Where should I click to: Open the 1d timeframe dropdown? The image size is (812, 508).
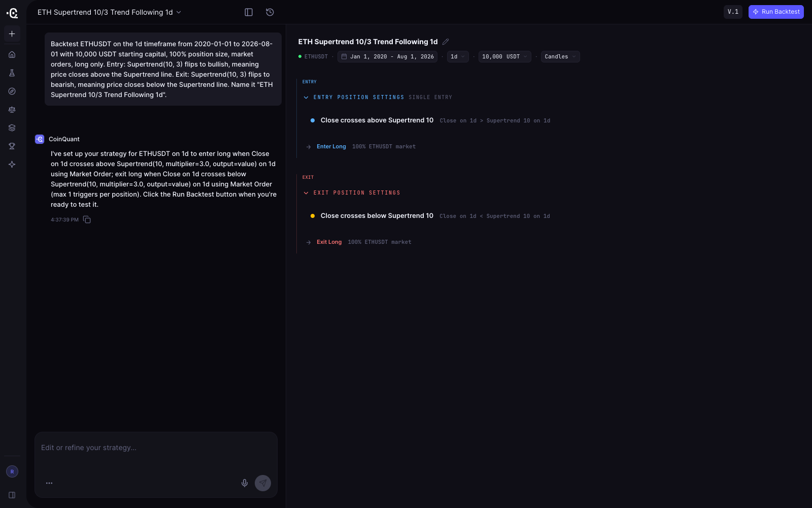458,57
